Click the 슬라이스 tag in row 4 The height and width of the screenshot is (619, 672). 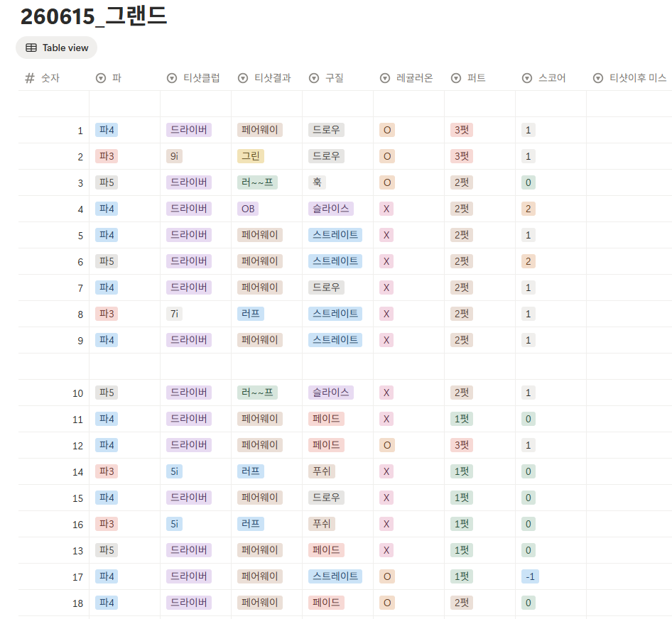331,209
